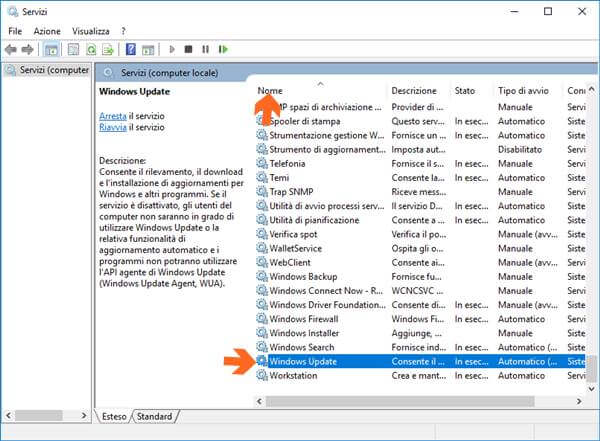
Task: Select Strumento di aggiornament... service
Action: pos(420,150)
